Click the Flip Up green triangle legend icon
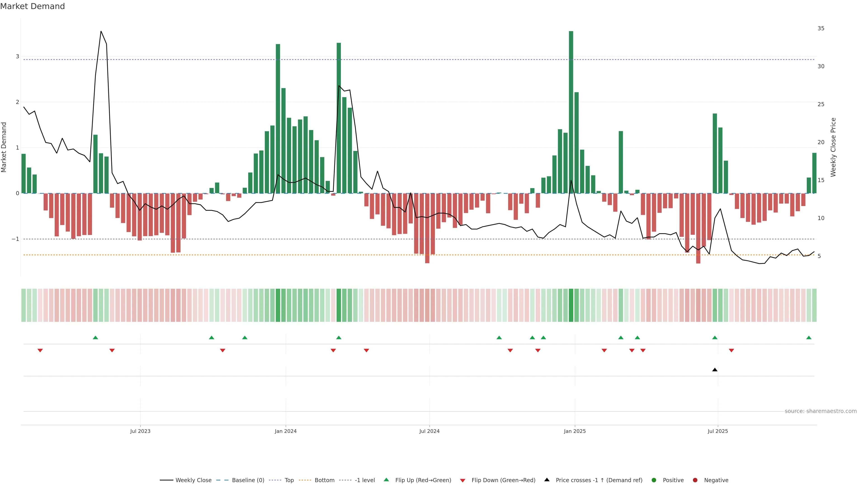This screenshot has width=868, height=488. 387,480
